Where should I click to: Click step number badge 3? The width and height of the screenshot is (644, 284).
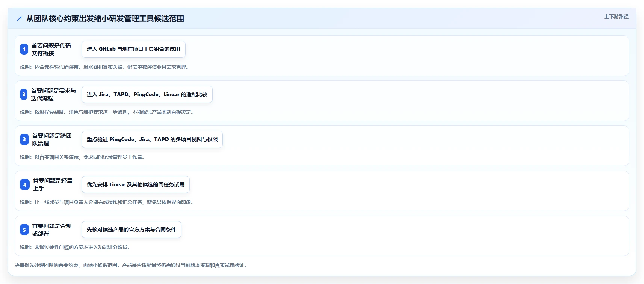pos(24,139)
